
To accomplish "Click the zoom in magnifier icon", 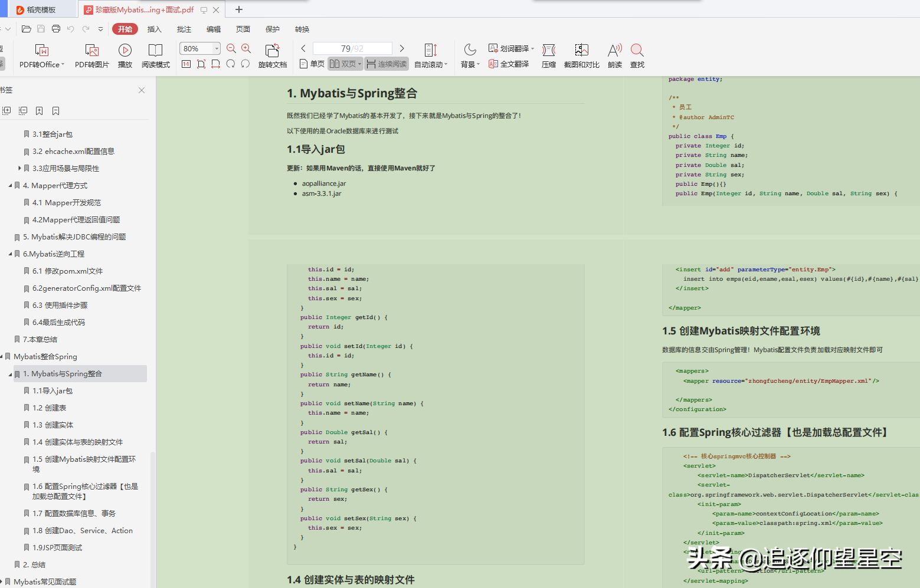I will click(x=246, y=48).
